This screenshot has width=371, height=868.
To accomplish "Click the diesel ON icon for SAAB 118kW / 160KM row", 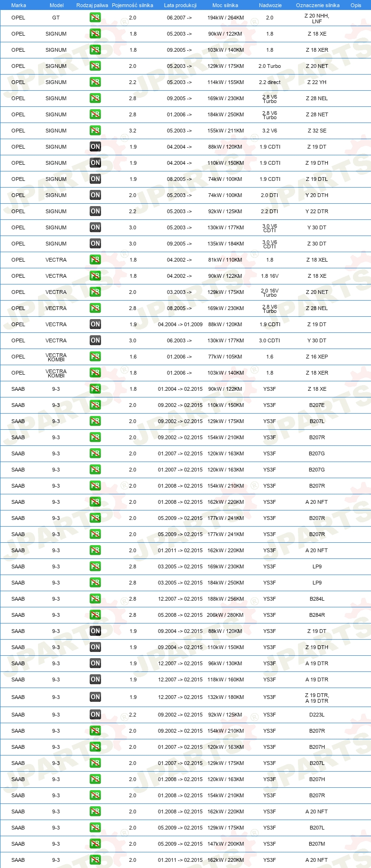I will pos(95,679).
